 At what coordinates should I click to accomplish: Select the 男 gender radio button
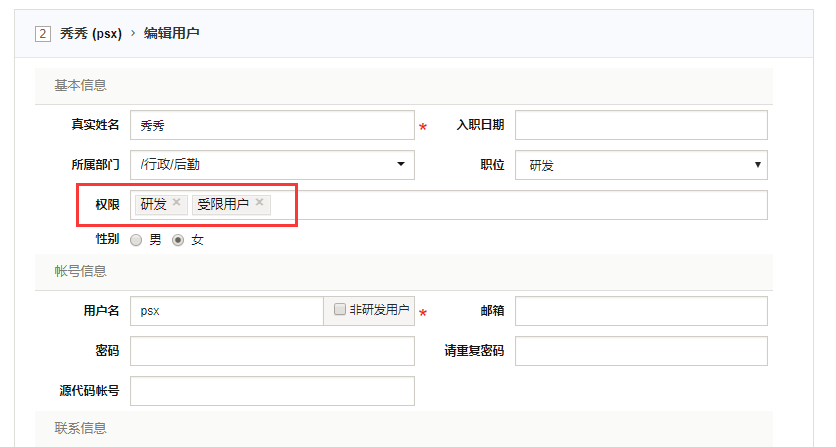(x=136, y=240)
